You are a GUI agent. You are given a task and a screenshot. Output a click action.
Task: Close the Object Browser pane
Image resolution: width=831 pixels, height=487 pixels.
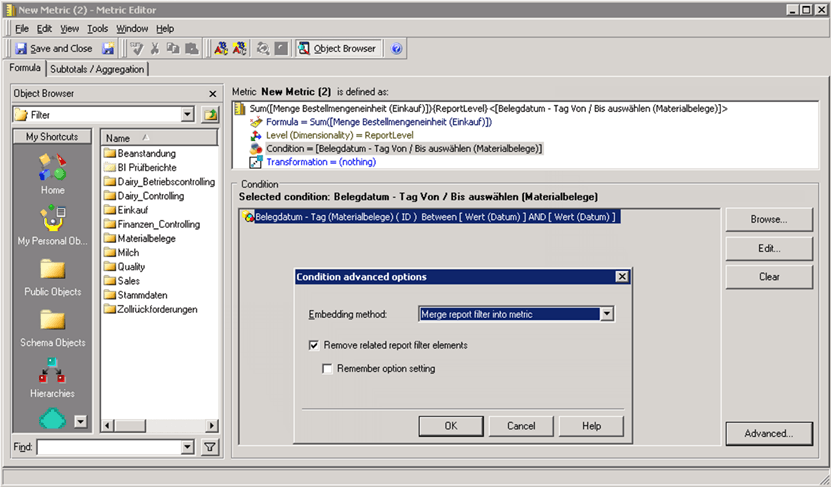point(213,94)
